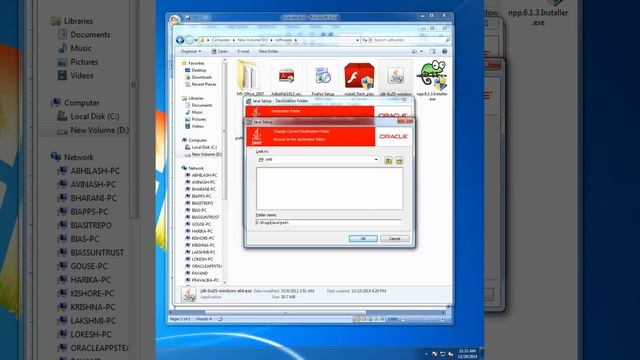Click Computer in the address breadcrumb
Screen dimensions: 640x360
pyautogui.click(x=221, y=40)
